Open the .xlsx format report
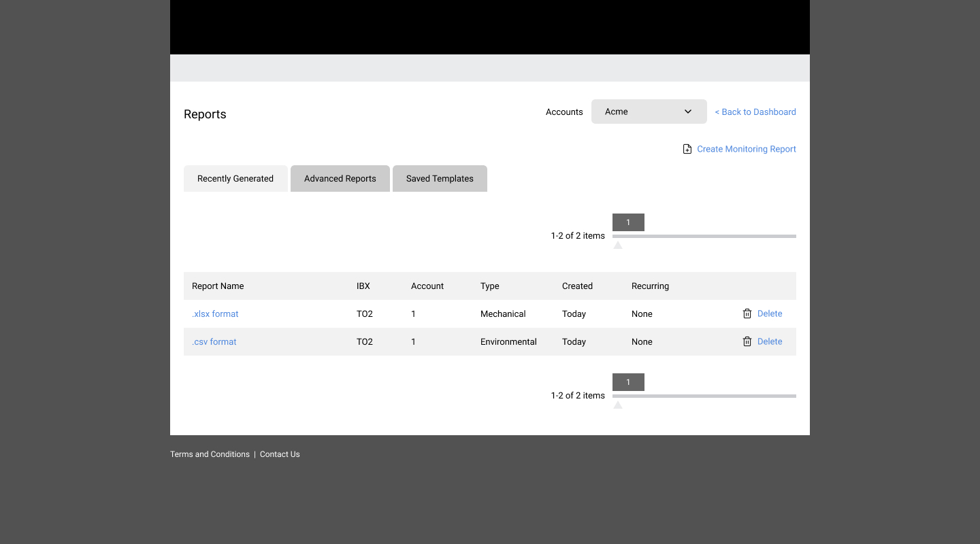The image size is (980, 544). click(x=215, y=314)
